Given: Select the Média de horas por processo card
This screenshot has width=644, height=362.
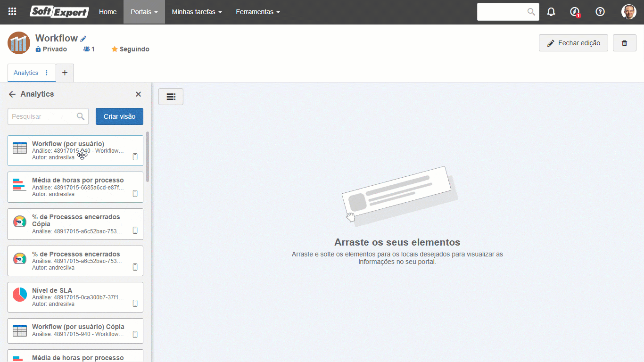Looking at the screenshot, I should (75, 187).
